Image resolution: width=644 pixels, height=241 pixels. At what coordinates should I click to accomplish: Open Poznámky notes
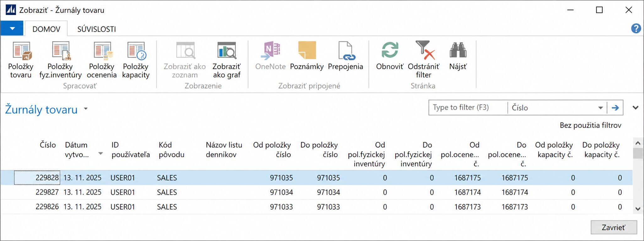click(307, 56)
